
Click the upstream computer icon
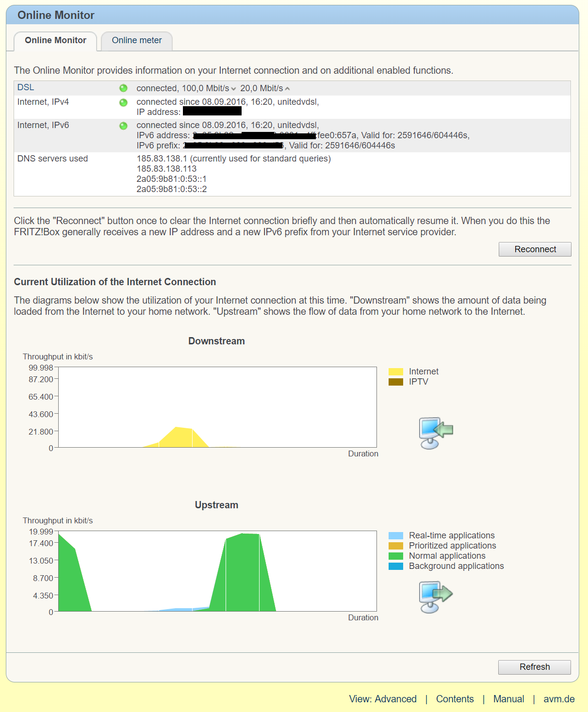[x=435, y=597]
